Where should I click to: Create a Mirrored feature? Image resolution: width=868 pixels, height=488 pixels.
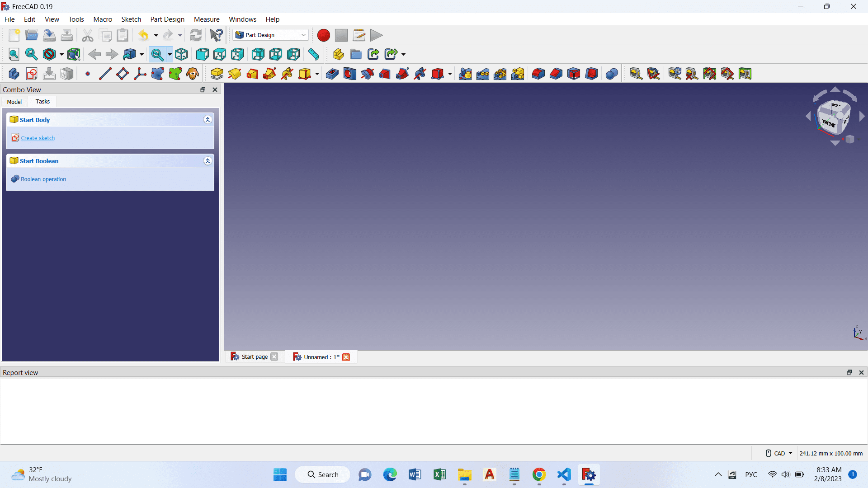[x=465, y=74]
